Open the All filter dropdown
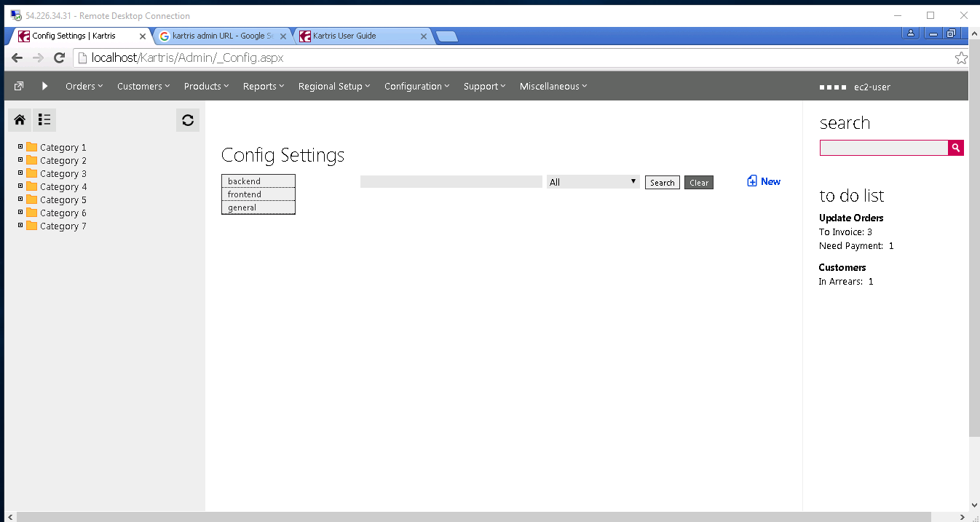The height and width of the screenshot is (522, 980). click(592, 181)
